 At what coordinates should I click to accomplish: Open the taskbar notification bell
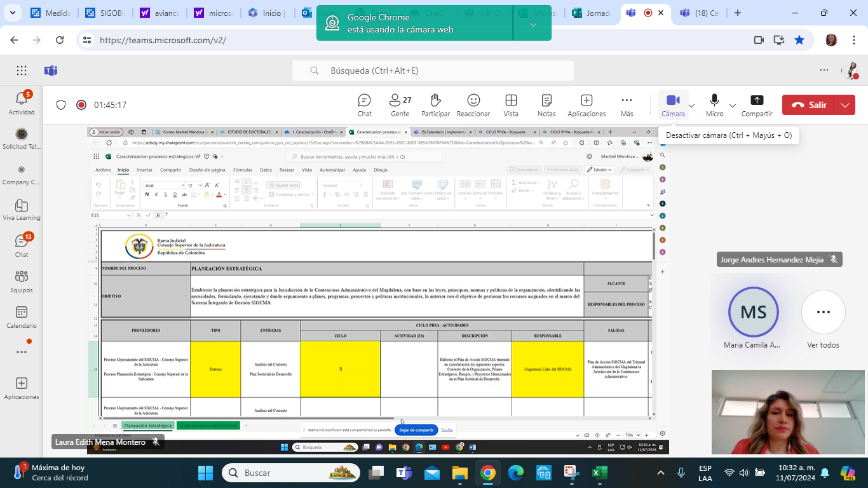[825, 473]
